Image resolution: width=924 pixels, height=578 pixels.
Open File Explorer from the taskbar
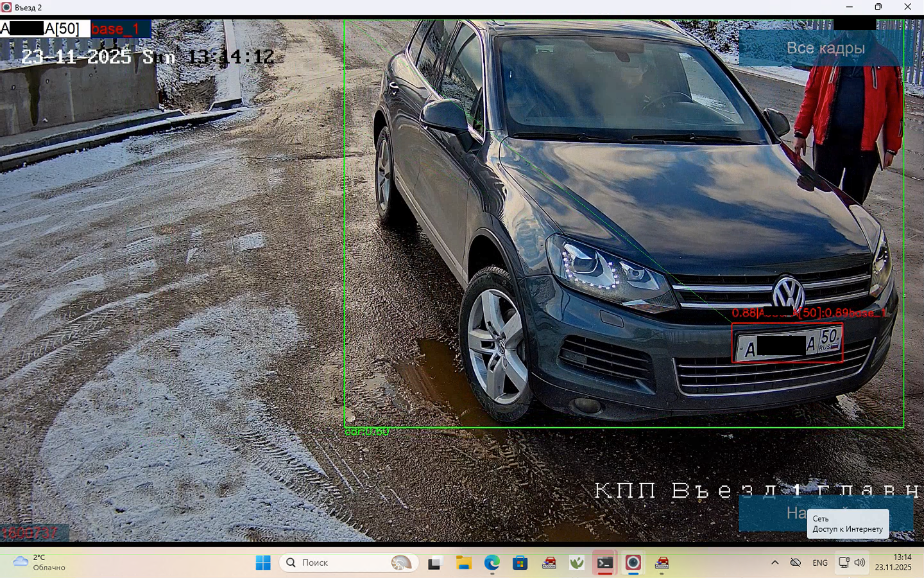tap(464, 563)
